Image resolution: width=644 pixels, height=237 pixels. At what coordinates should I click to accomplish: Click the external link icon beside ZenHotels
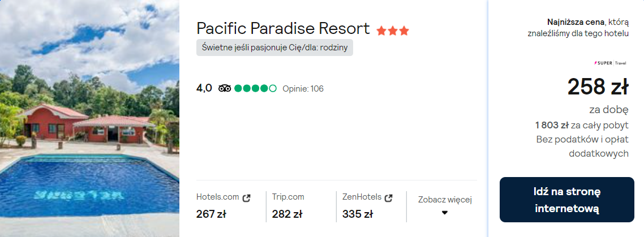(388, 198)
